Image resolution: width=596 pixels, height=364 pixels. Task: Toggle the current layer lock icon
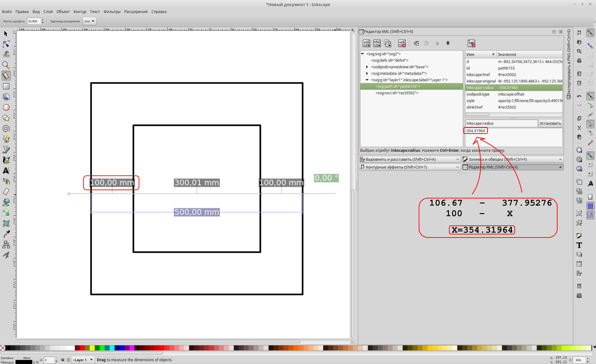click(68, 360)
